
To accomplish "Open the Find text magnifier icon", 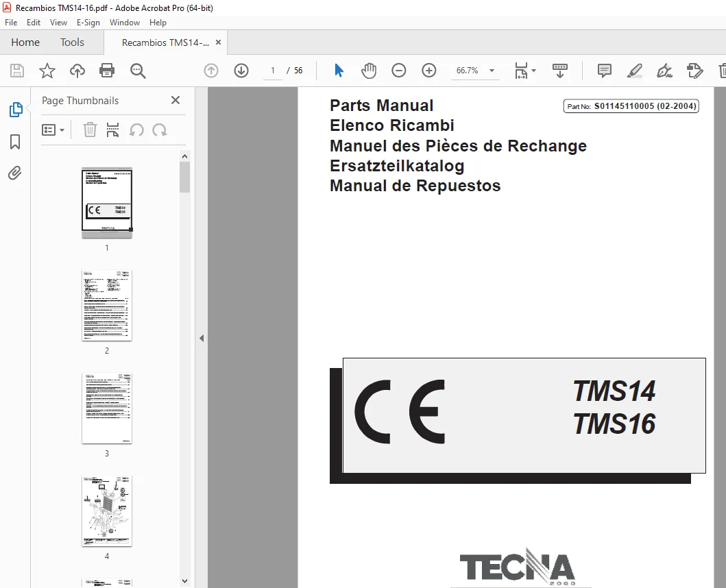I will [138, 71].
